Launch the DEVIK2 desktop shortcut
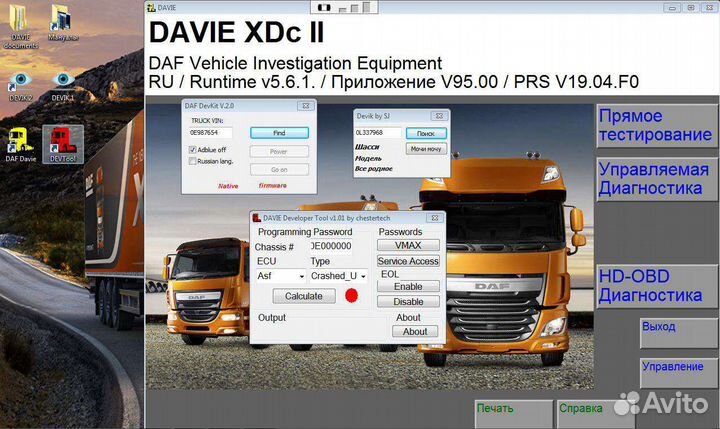 tap(20, 87)
